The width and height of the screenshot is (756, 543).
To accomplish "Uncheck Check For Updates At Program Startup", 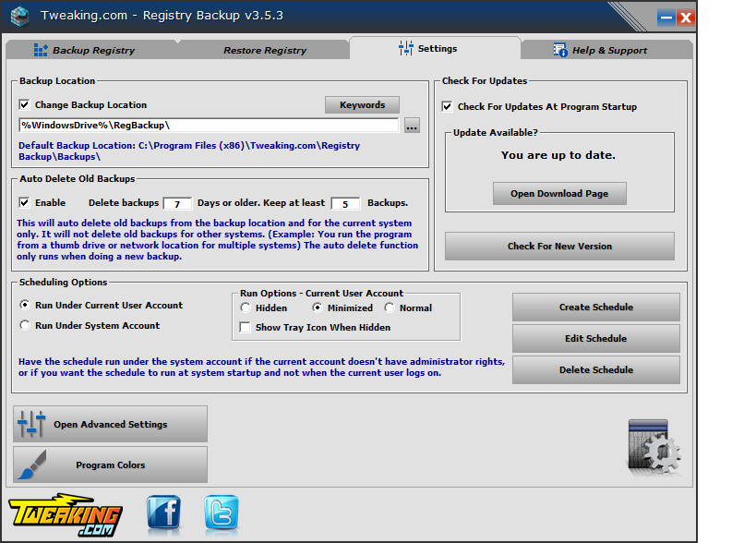I will pyautogui.click(x=448, y=107).
